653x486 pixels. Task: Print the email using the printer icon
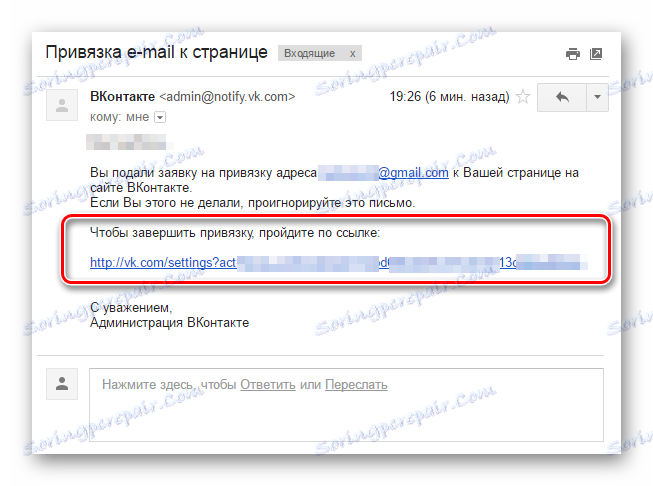pos(573,54)
